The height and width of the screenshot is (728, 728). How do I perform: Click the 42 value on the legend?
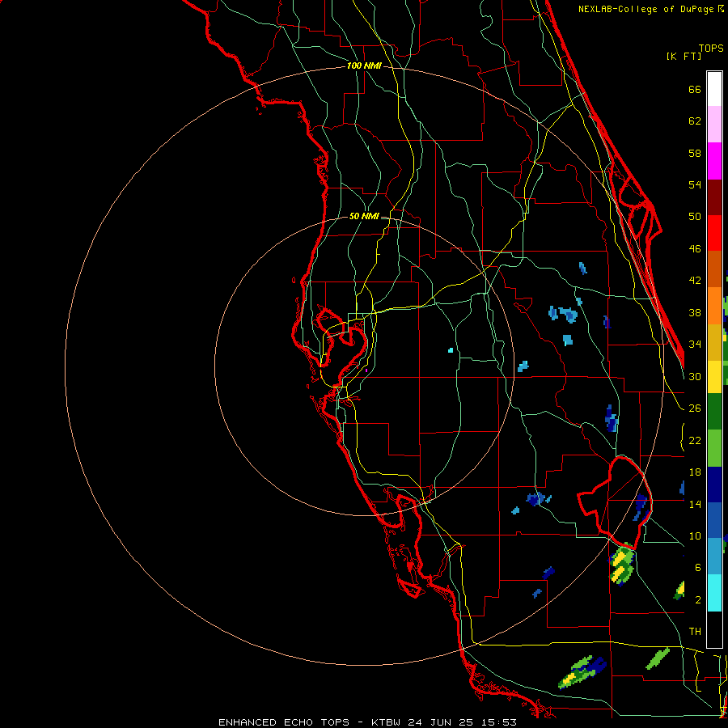(695, 280)
